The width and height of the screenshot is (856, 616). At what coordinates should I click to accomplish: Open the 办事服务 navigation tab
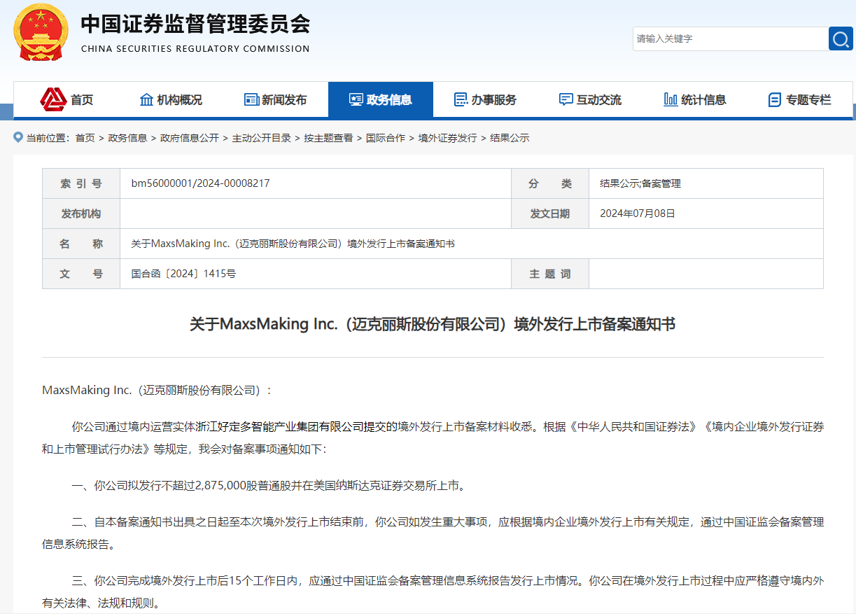(486, 99)
